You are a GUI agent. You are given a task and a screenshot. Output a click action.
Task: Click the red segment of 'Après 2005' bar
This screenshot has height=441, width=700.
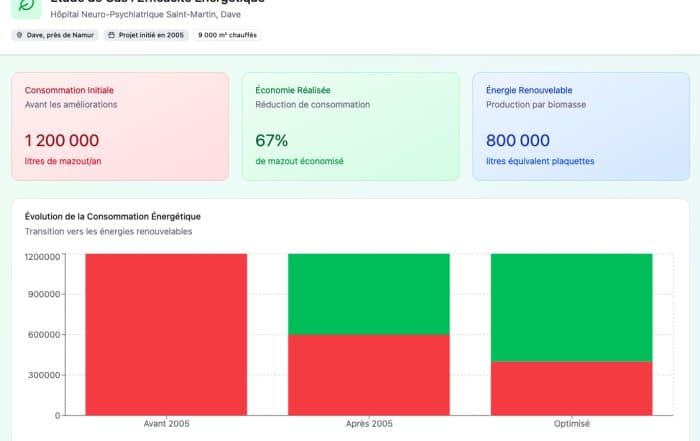[x=368, y=374]
